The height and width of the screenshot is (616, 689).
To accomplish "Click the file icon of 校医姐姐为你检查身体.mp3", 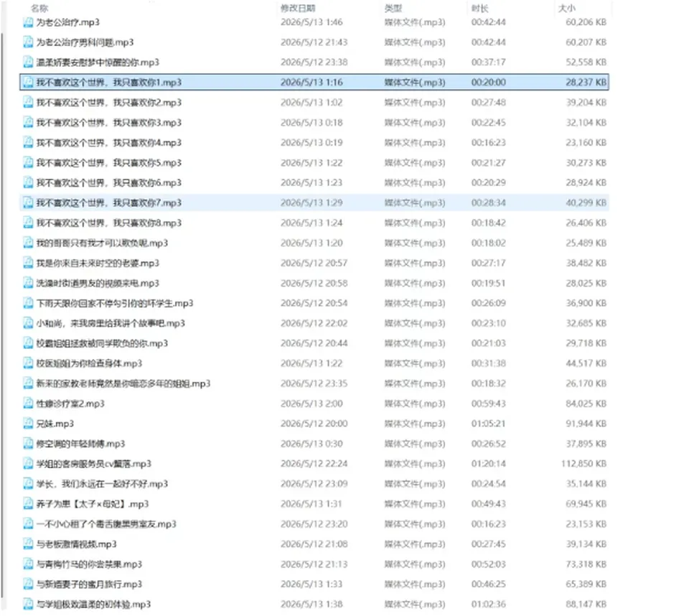I will point(28,363).
